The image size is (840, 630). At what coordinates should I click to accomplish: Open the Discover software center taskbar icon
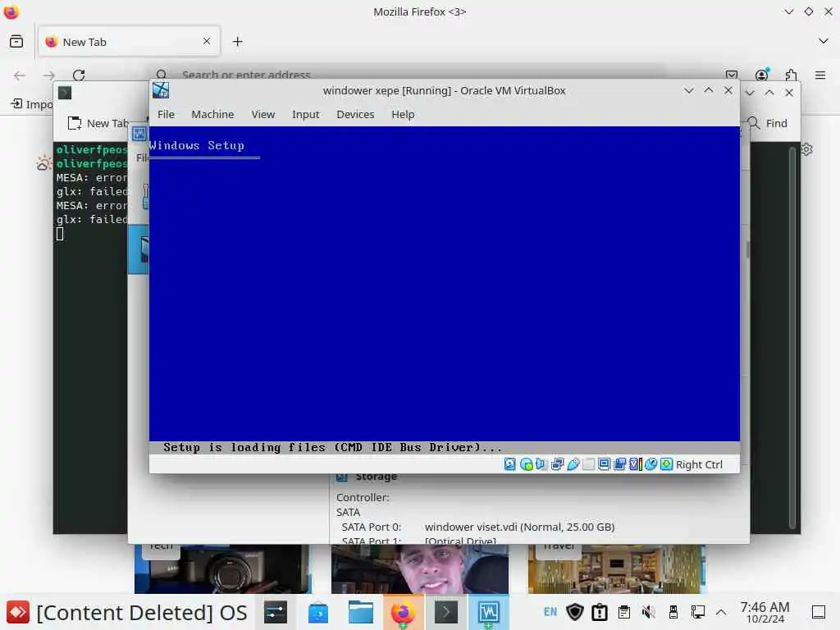click(x=318, y=612)
